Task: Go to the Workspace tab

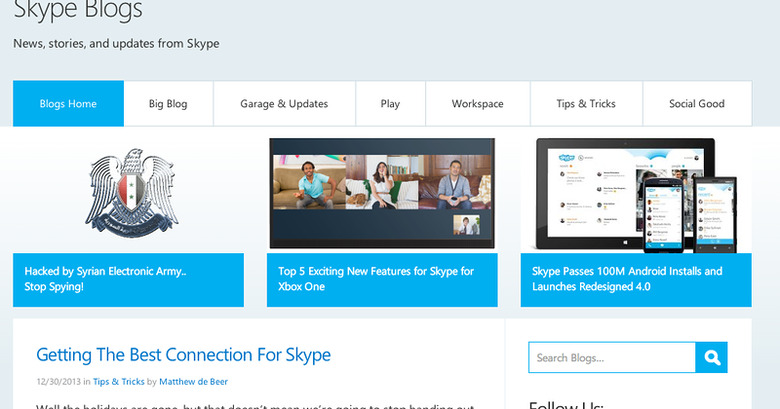Action: (478, 103)
